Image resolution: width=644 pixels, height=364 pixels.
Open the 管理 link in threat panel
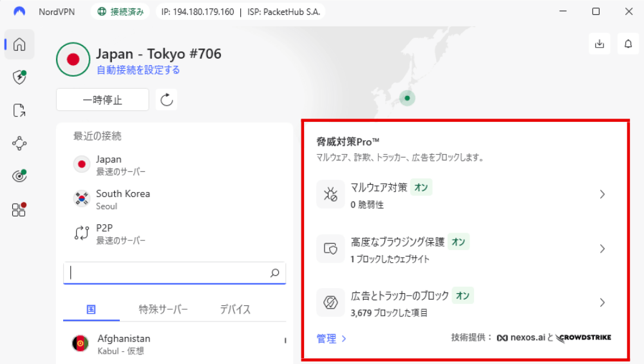pyautogui.click(x=331, y=338)
